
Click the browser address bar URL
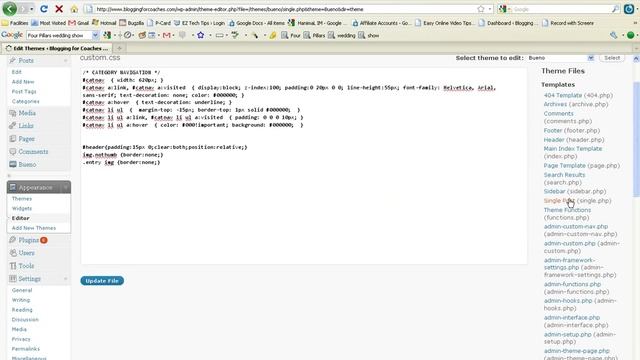pos(282,9)
